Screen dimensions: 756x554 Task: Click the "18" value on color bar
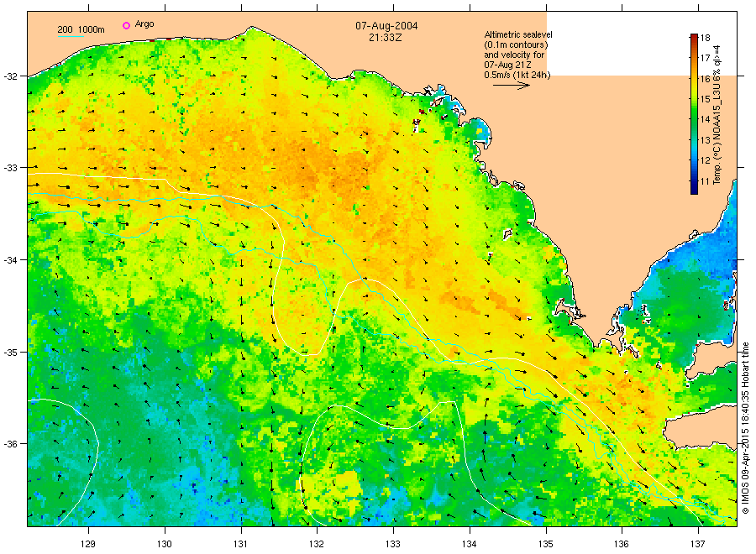pos(705,38)
